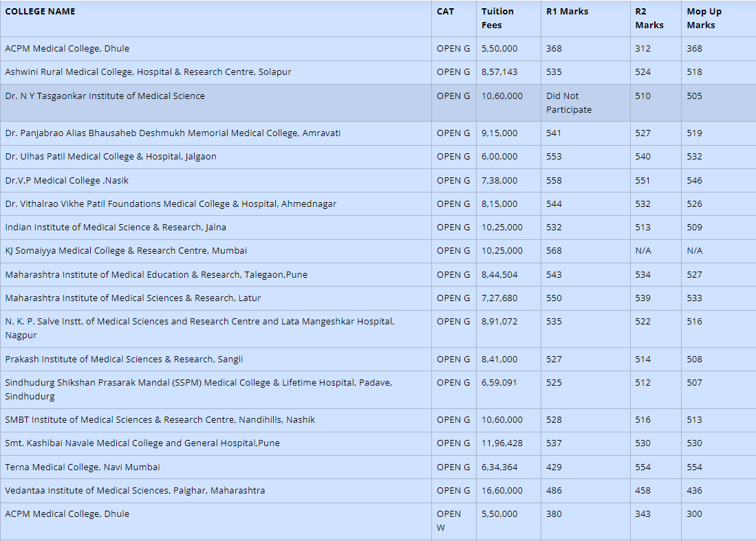Click the Tuition Fees column header
The image size is (756, 541).
click(497, 19)
